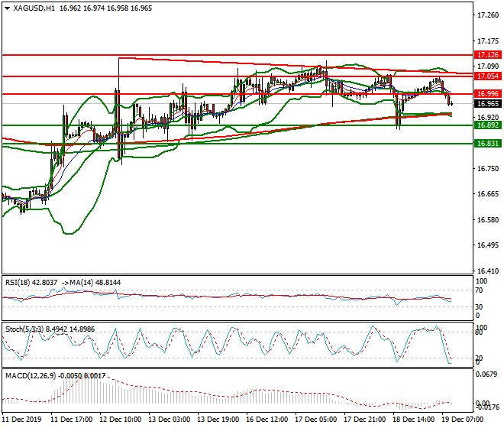Viewport: 504px width, 428px height.
Task: Click the triangle arrow beside XAGUSD,H1
Action: coord(7,8)
